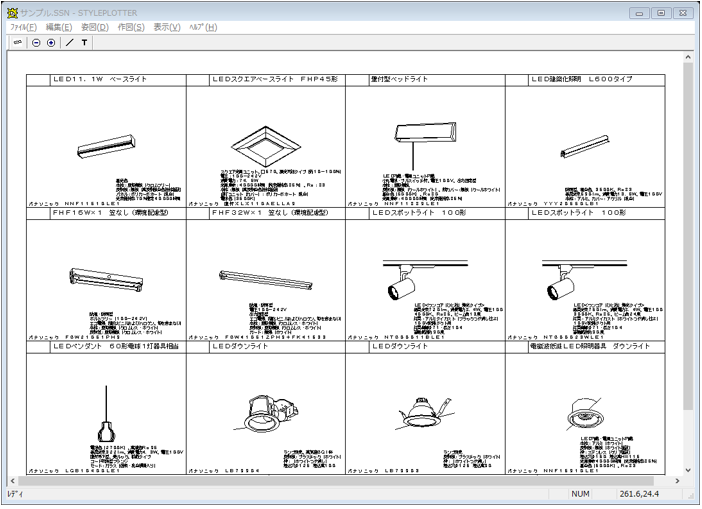Viewport: 702px width, 509px height.
Task: Click the vertical scrollbar's down arrow
Action: tap(687, 468)
